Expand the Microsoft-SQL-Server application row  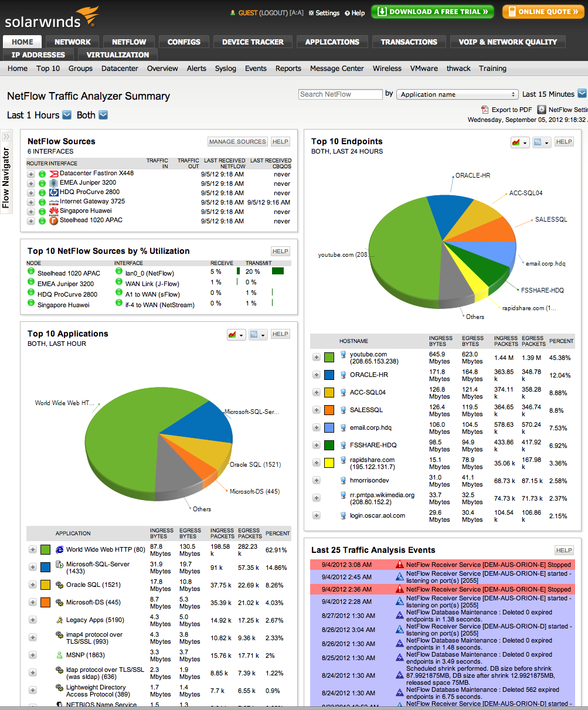point(33,567)
